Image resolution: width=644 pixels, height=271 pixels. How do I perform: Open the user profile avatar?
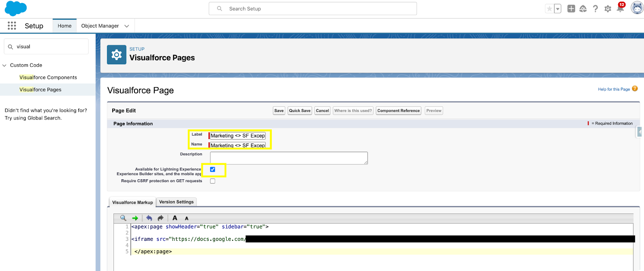637,8
